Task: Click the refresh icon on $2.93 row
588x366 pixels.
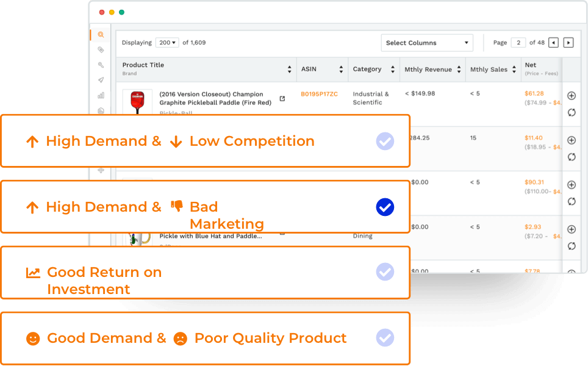Action: click(x=572, y=246)
